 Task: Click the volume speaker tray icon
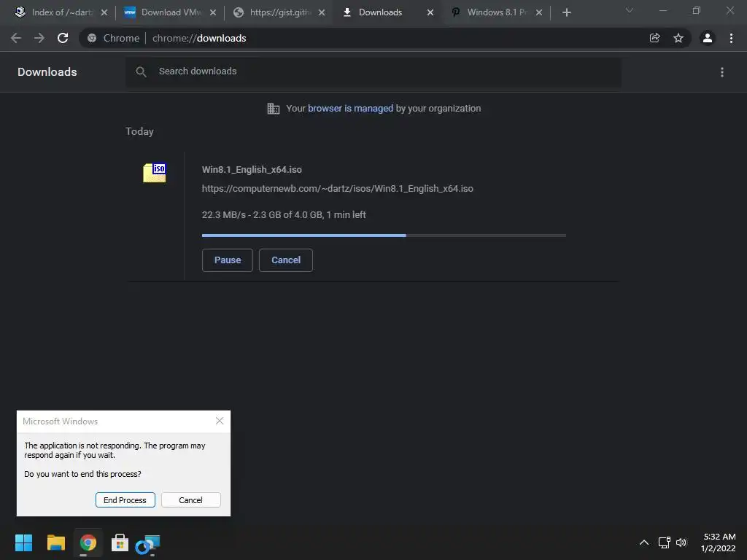[682, 542]
